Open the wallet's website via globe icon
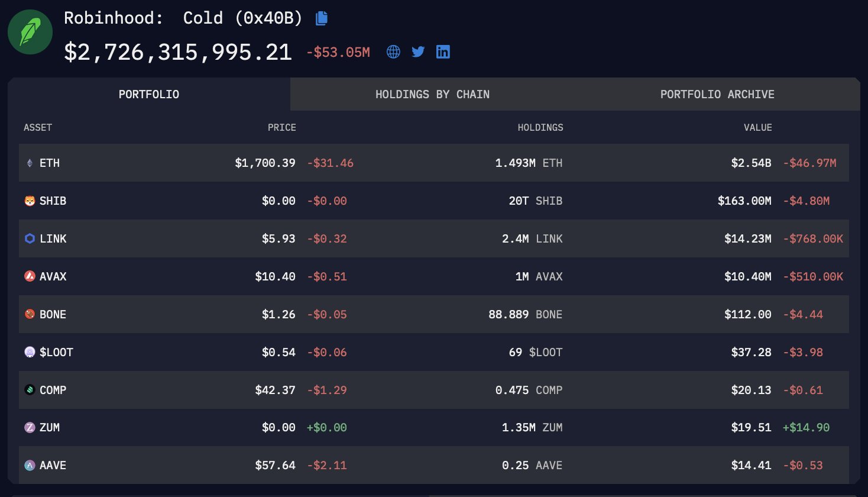 [393, 51]
